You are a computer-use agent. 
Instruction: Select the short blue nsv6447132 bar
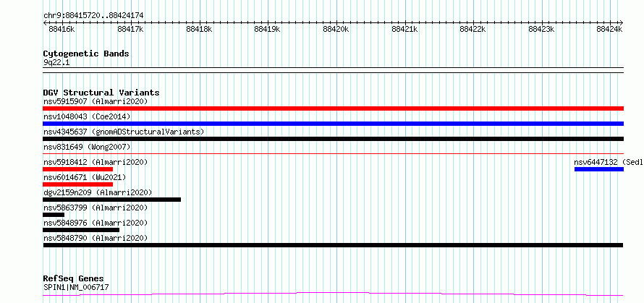599,169
